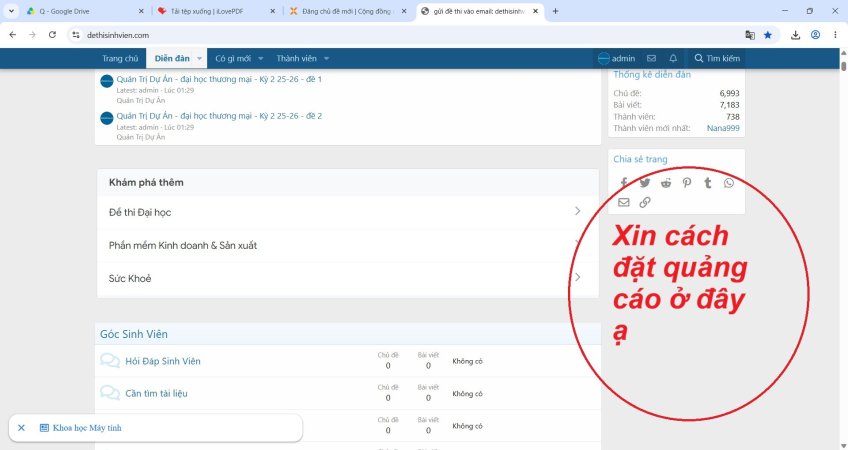Go forward to next page

pos(32,35)
